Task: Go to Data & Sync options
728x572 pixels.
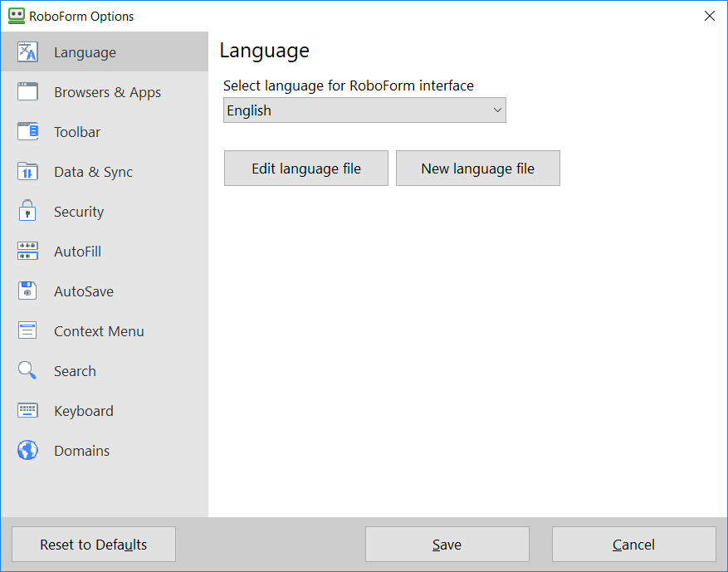Action: click(105, 172)
